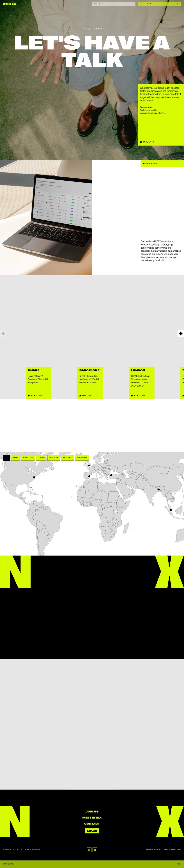Book a visit to the Dhaka office
Image resolution: width=184 pixels, height=868 pixels.
(x=35, y=396)
